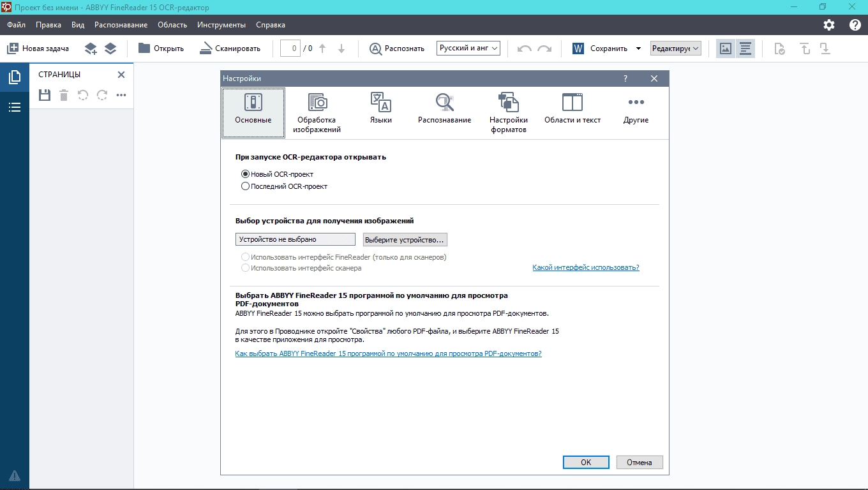868x490 pixels.
Task: Open help with the question mark icon
Action: [855, 25]
